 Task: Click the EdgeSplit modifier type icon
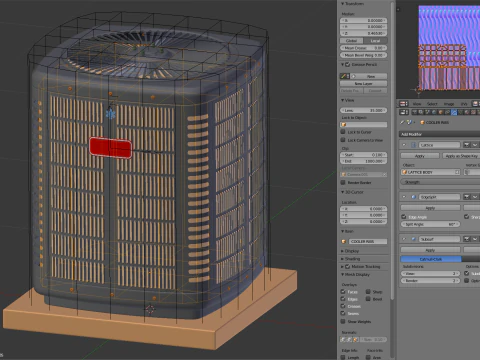[414, 197]
